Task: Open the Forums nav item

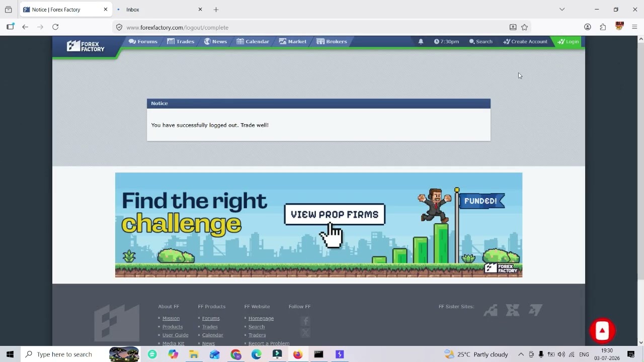Action: click(143, 41)
